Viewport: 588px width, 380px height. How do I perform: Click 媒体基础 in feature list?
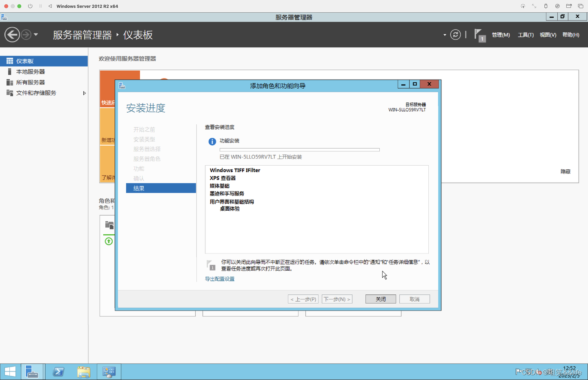pyautogui.click(x=220, y=186)
